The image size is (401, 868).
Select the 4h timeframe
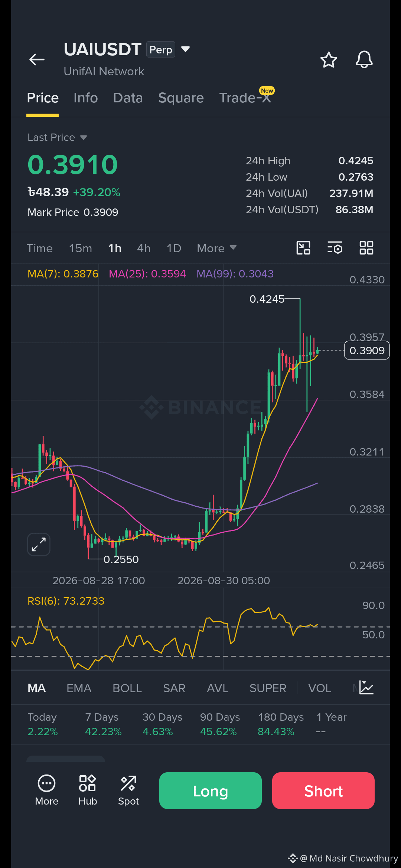[144, 248]
